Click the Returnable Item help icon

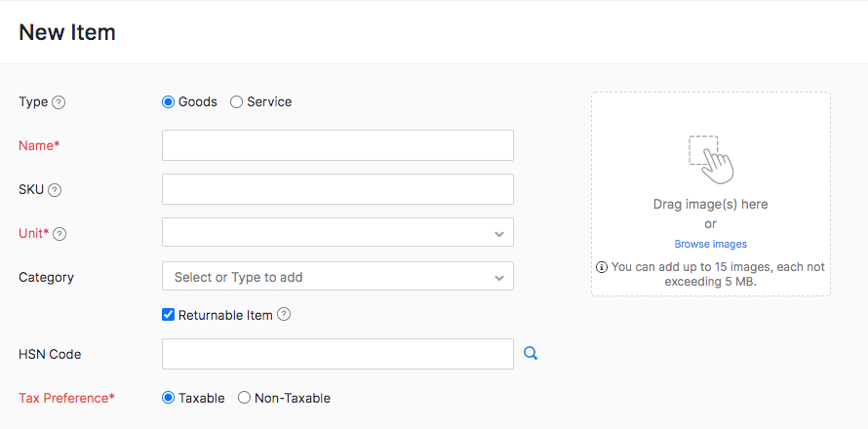[284, 315]
